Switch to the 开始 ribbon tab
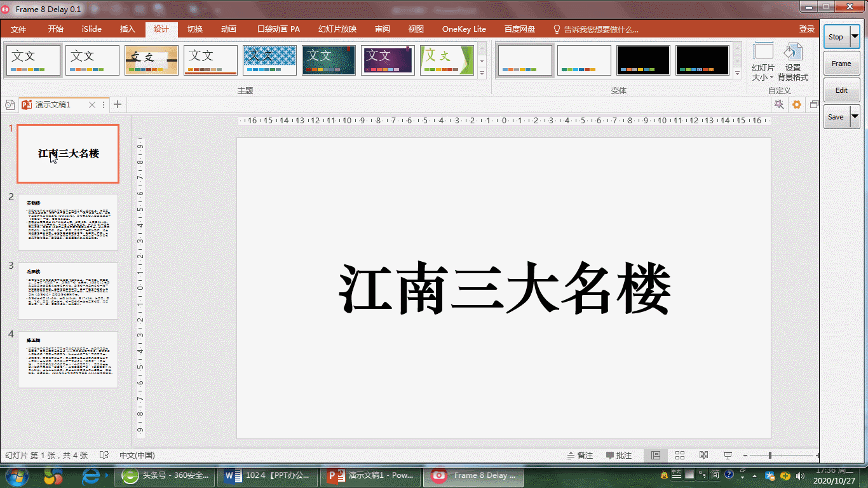The height and width of the screenshot is (488, 868). pyautogui.click(x=55, y=29)
